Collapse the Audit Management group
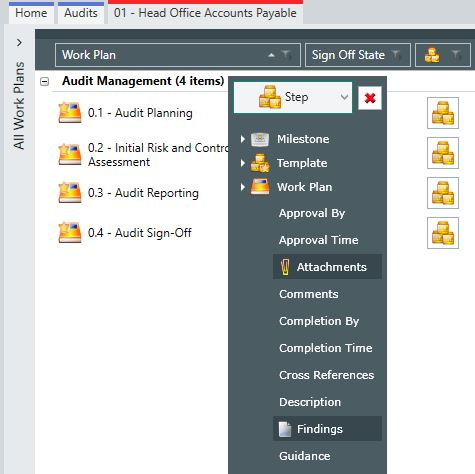475x474 pixels. click(44, 81)
